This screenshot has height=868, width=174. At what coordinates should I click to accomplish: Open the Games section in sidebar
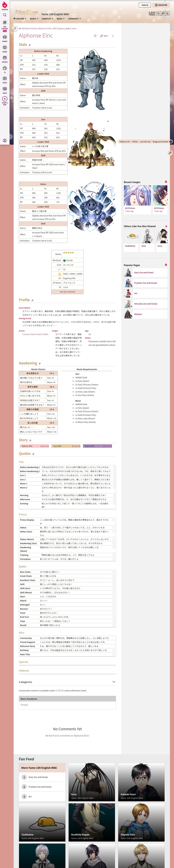tap(5, 38)
